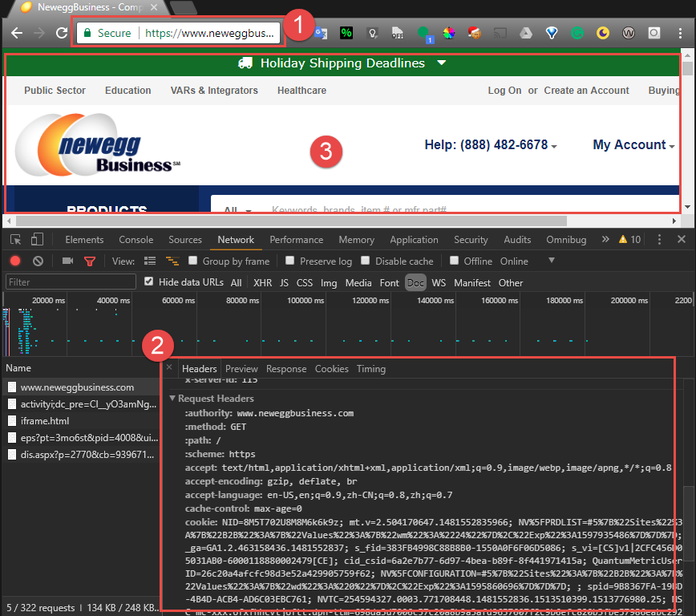Open the Education link
The image size is (696, 616).
[127, 90]
